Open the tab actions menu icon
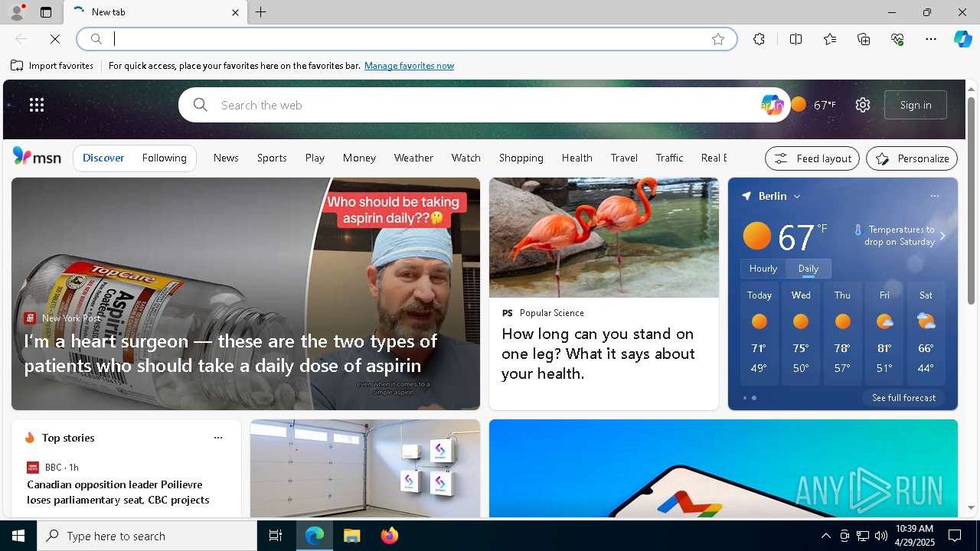 [x=46, y=12]
